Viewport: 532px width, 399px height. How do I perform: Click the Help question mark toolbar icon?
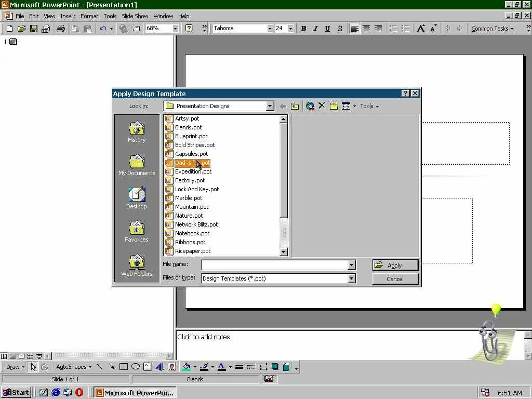189,29
